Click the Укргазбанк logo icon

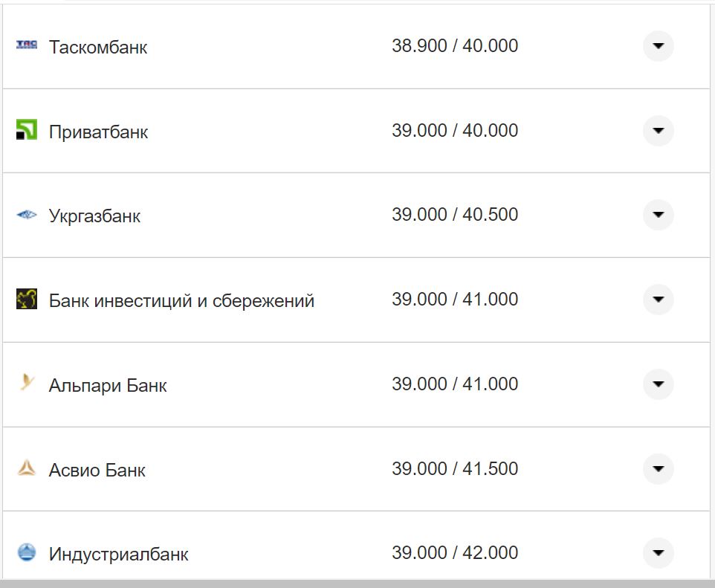pos(27,215)
